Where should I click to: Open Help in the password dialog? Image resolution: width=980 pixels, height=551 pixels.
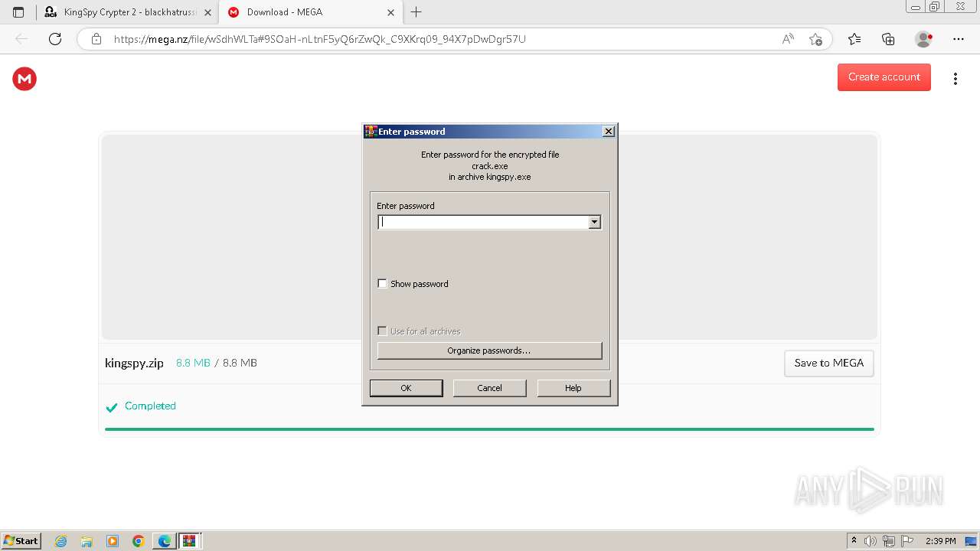click(x=573, y=388)
